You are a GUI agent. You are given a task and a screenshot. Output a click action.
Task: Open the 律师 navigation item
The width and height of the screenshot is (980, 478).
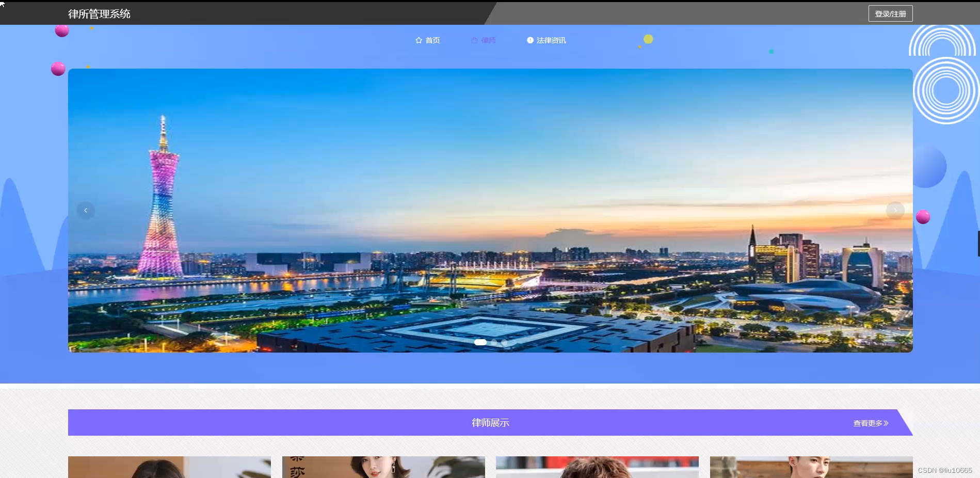pyautogui.click(x=484, y=40)
